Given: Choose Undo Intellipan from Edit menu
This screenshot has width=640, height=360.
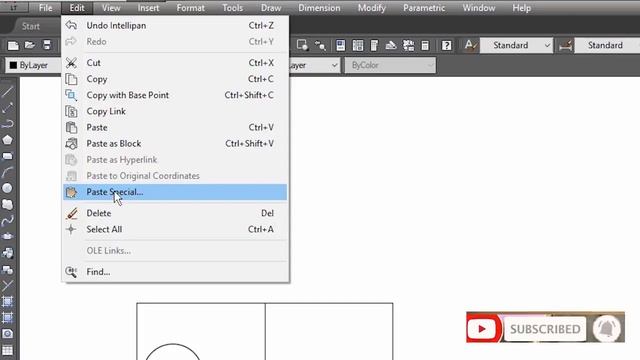Looking at the screenshot, I should coord(175,25).
